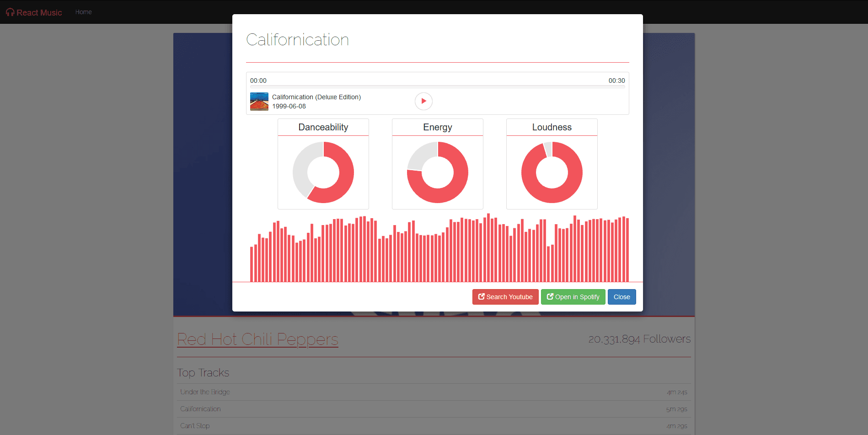Open the Red Hot Chili Peppers artist link
The width and height of the screenshot is (868, 435).
click(257, 339)
